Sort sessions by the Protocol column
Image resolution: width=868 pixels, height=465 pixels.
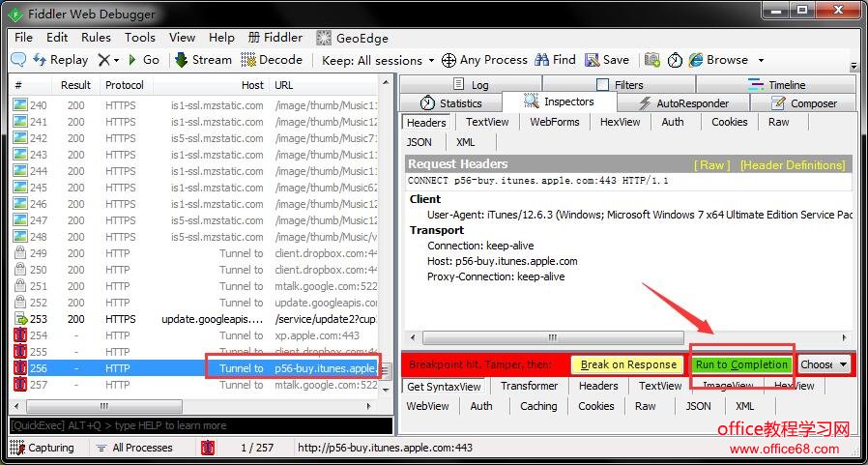[x=125, y=85]
